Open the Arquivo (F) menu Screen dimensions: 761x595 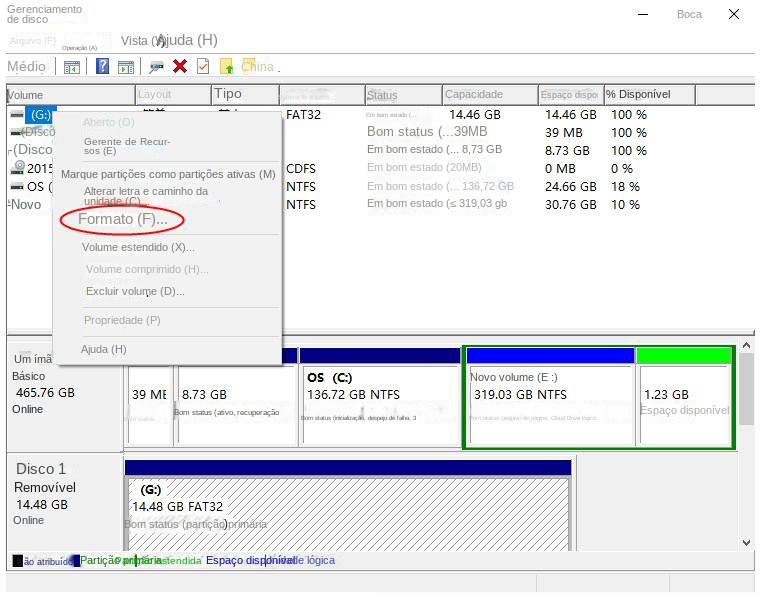tap(33, 41)
